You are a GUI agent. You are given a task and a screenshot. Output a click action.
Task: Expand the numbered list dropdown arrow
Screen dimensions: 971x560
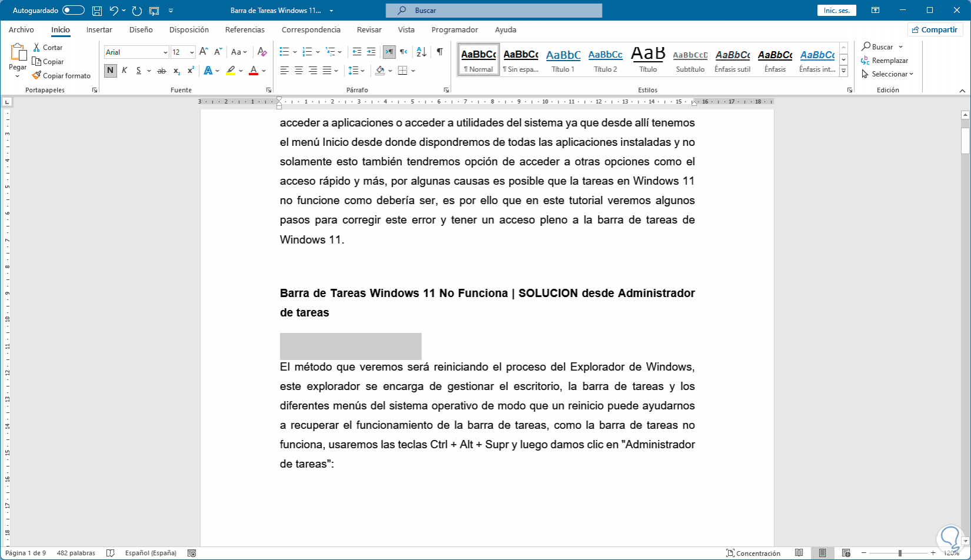click(318, 52)
